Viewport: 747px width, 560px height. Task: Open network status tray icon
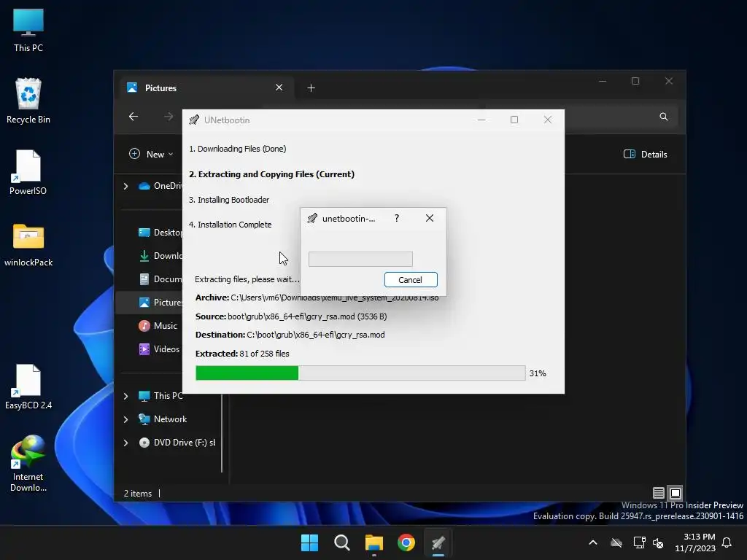[639, 542]
